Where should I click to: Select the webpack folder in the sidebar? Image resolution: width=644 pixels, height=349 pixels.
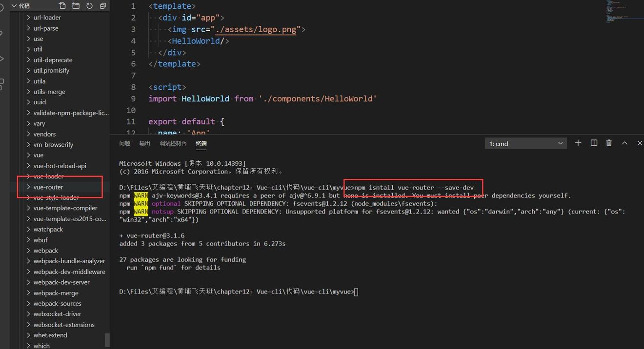pyautogui.click(x=46, y=250)
